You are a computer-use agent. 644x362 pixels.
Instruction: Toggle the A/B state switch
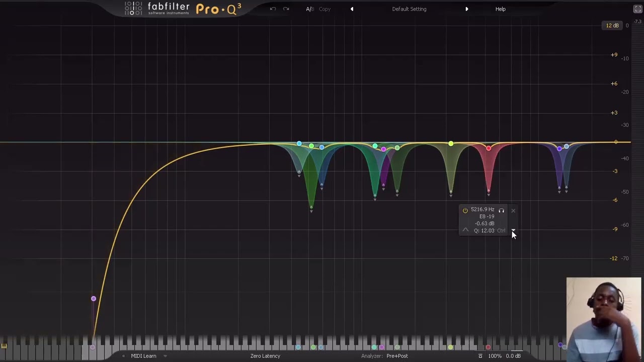(x=310, y=9)
